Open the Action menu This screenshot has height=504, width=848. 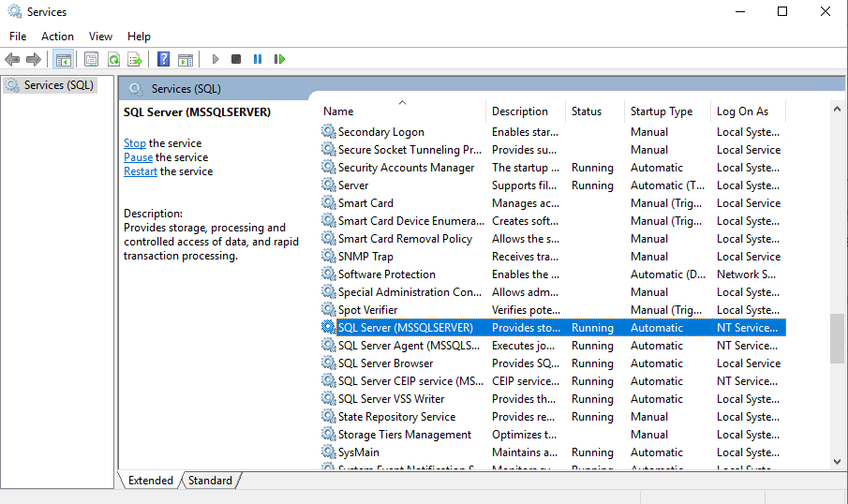tap(57, 37)
